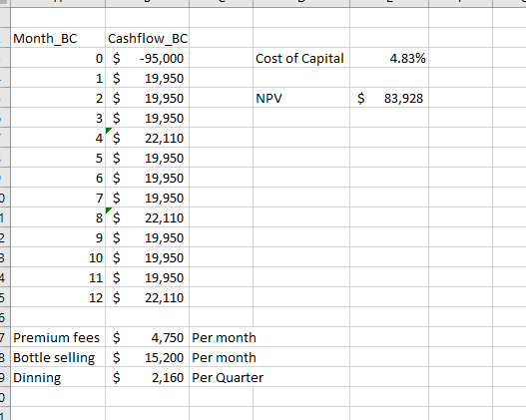
Task: Select the 2,160 dinning amount
Action: (x=148, y=377)
